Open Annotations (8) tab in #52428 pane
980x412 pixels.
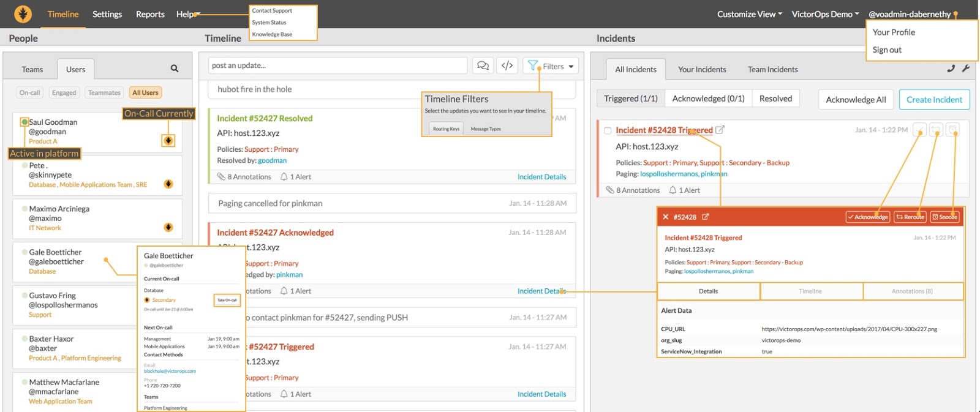pyautogui.click(x=912, y=291)
